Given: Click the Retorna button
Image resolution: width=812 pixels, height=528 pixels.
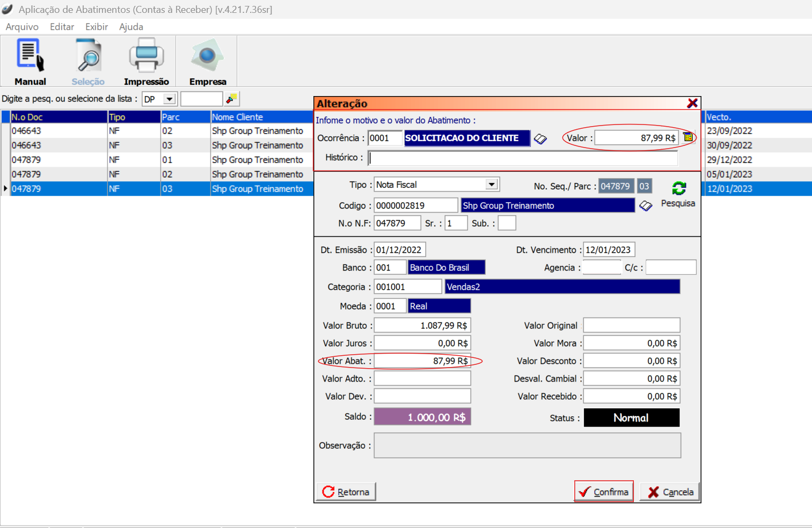Looking at the screenshot, I should (x=346, y=492).
